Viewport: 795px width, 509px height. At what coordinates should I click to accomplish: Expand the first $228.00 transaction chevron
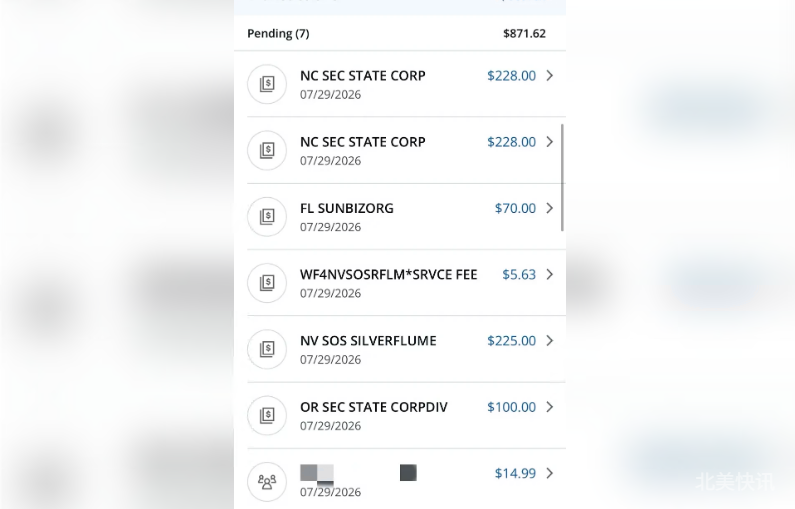click(550, 76)
